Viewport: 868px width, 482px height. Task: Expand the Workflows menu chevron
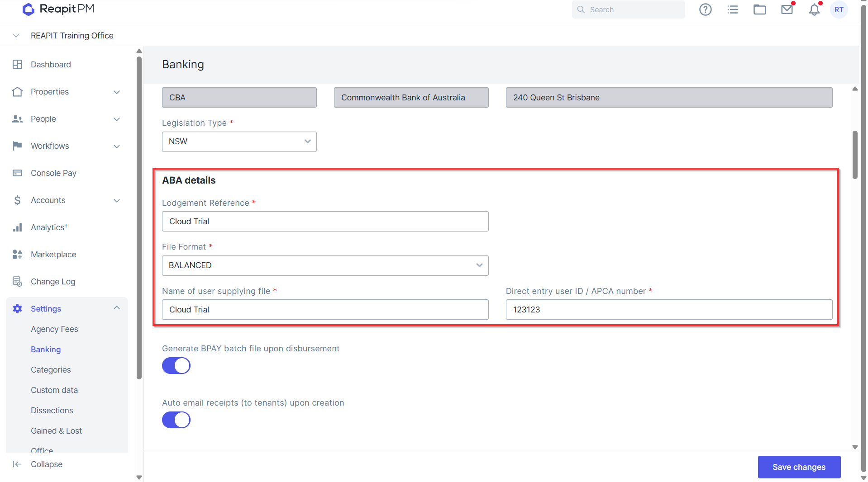tap(117, 146)
